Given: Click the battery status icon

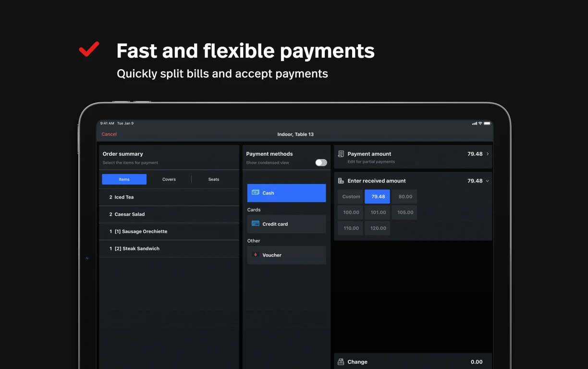Looking at the screenshot, I should (x=487, y=123).
